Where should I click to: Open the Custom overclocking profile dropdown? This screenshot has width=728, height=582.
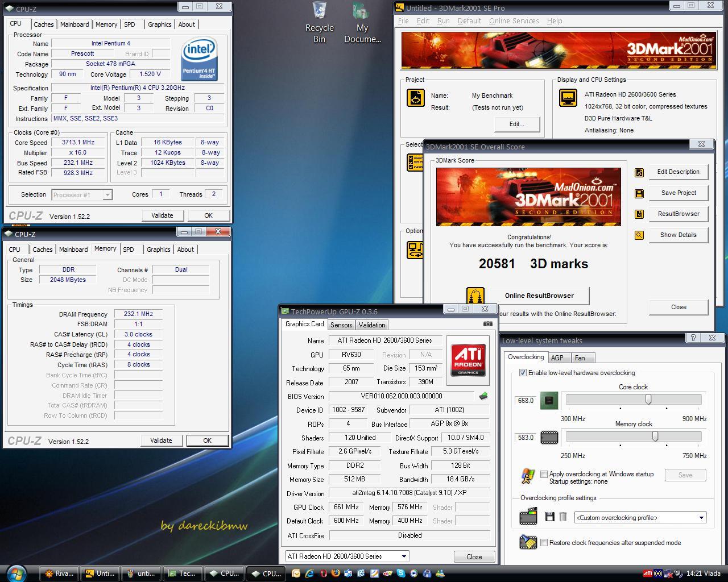pyautogui.click(x=641, y=518)
